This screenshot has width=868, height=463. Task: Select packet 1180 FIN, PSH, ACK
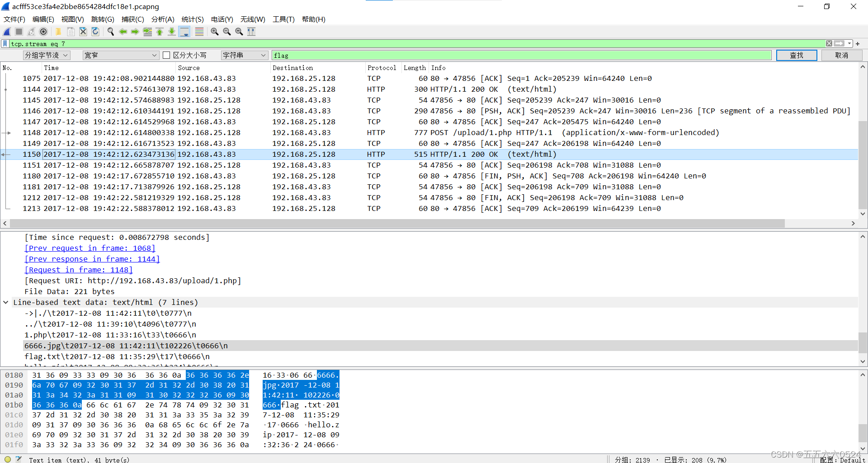click(x=429, y=176)
